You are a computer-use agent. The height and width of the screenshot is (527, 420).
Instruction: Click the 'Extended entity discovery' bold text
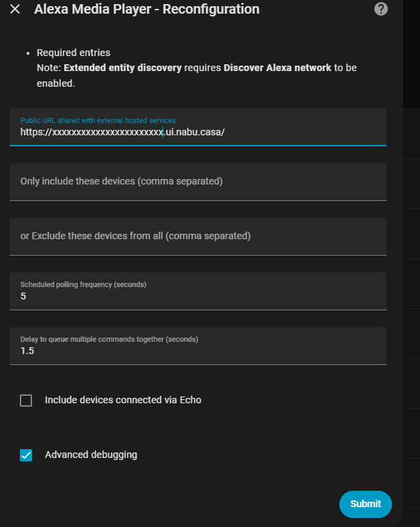point(122,68)
